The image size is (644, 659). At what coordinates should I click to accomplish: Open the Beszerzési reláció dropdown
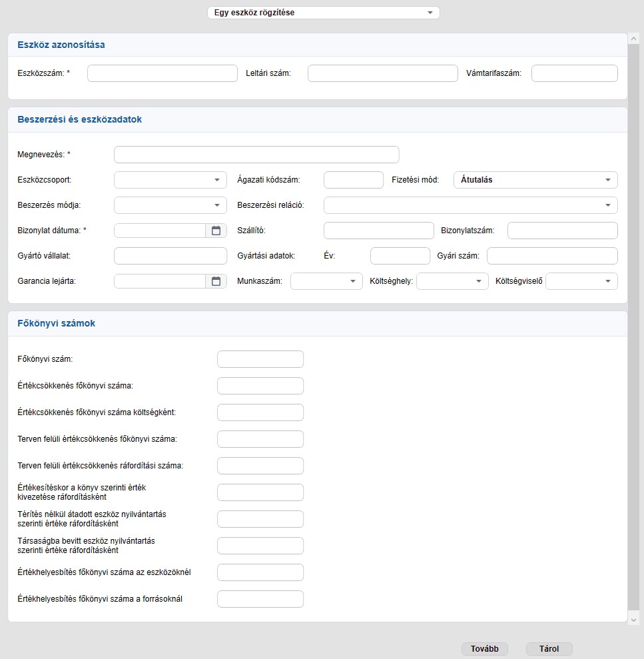[470, 205]
